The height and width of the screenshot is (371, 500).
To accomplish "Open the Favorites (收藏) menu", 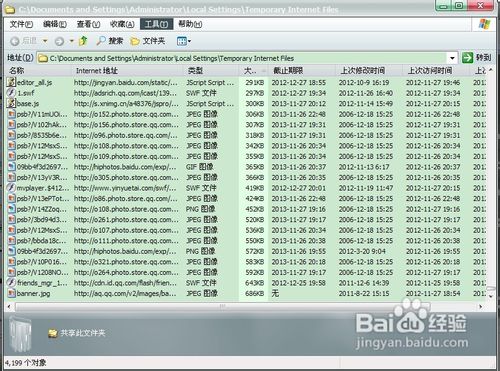I will tap(122, 24).
